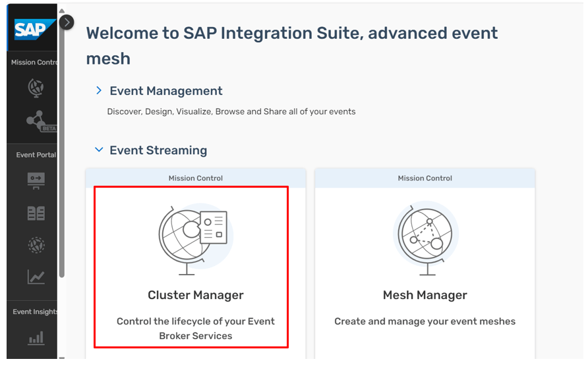Click "Discover, Design, Visualize, Browse and Share" description
Image resolution: width=588 pixels, height=380 pixels.
[x=231, y=112]
